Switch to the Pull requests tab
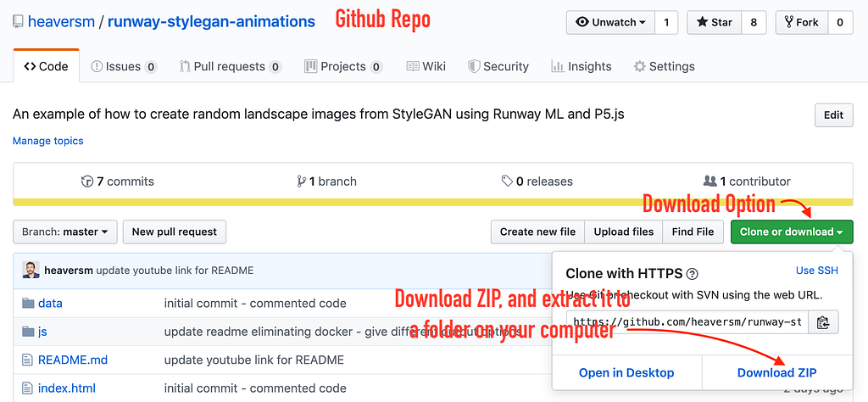Screen dimensions: 868x402 pos(231,66)
